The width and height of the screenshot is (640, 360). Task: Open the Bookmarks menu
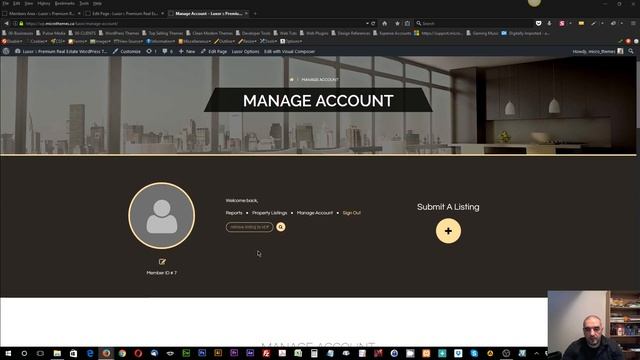click(64, 3)
